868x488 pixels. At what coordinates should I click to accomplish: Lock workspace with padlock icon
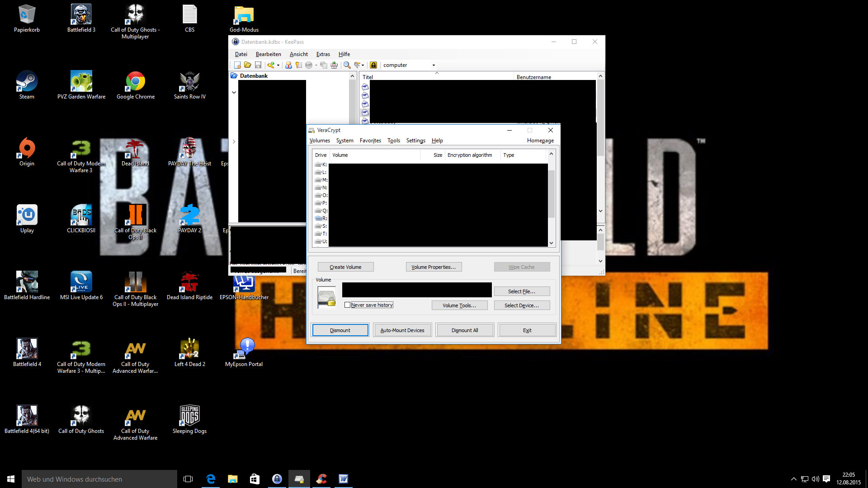pos(373,65)
